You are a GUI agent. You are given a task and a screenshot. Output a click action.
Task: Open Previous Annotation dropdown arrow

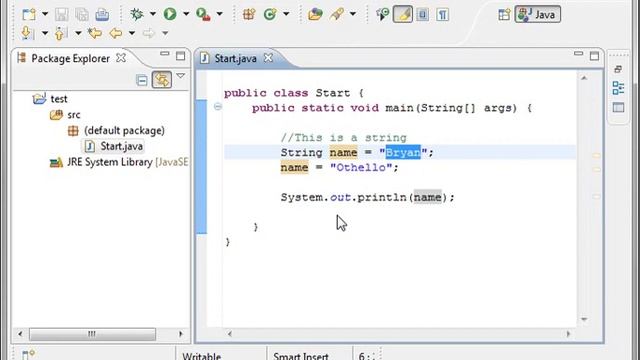point(78,33)
